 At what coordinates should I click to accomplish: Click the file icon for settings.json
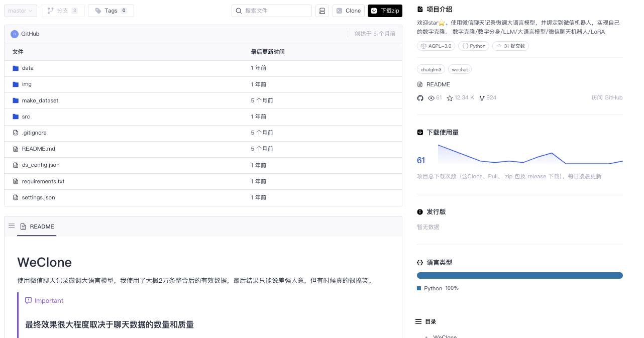click(x=16, y=197)
